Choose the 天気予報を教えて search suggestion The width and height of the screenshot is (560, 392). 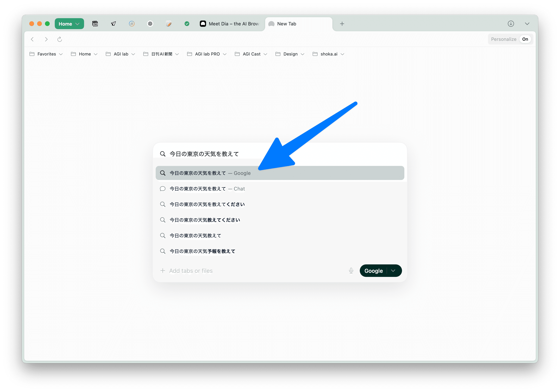[x=202, y=251]
